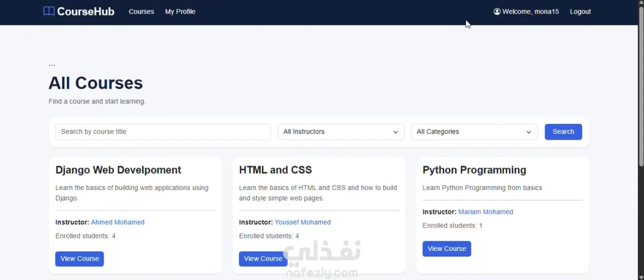View the HTML and CSS course
This screenshot has width=644, height=280.
263,258
